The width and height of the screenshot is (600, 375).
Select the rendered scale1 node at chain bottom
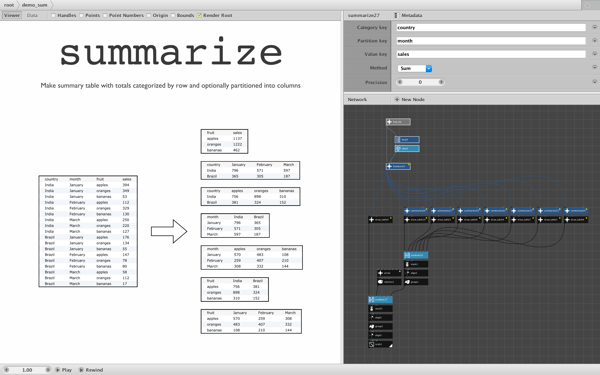(x=380, y=344)
